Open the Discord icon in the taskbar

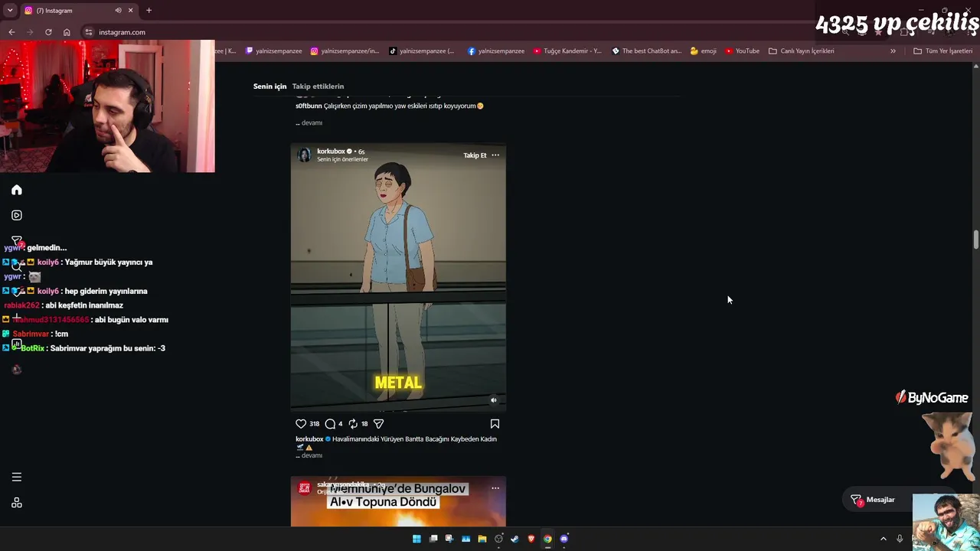pyautogui.click(x=564, y=539)
